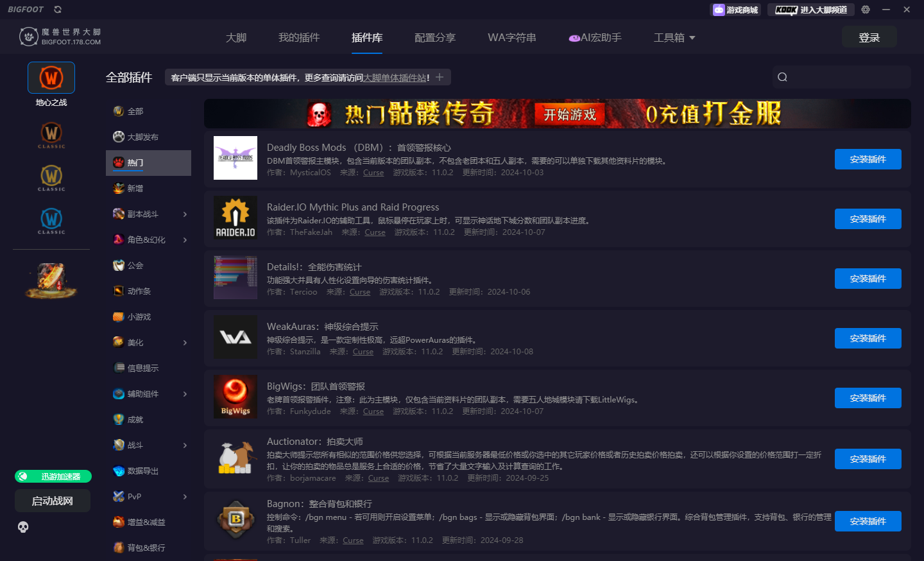This screenshot has width=924, height=561.
Task: Install Deadly Boss Mods with 安装插件 button
Action: (868, 159)
